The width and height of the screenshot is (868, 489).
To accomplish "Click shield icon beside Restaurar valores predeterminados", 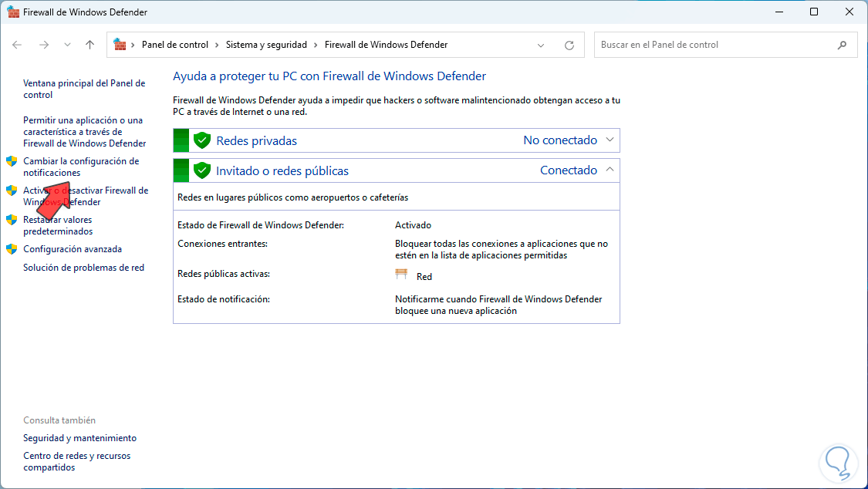I will pos(12,220).
